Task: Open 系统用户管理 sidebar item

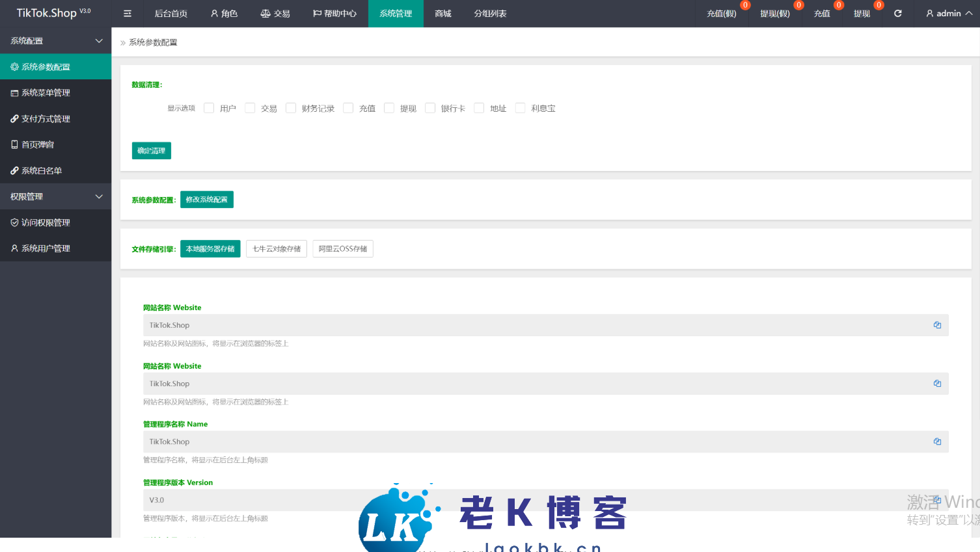Action: click(x=46, y=248)
